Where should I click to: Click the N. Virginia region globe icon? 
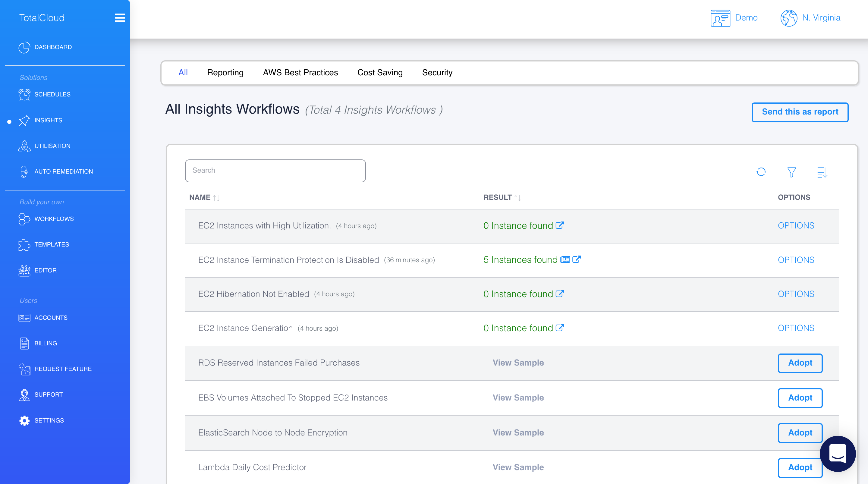pyautogui.click(x=789, y=18)
